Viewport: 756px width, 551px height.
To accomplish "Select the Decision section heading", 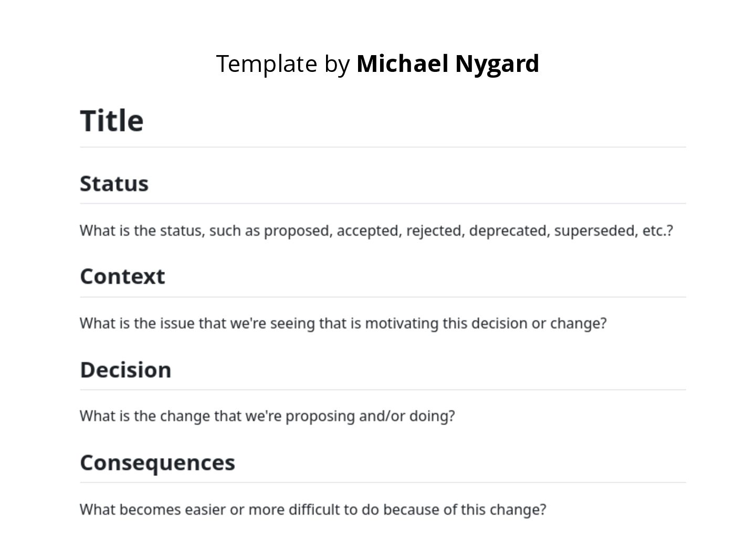I will (x=125, y=370).
